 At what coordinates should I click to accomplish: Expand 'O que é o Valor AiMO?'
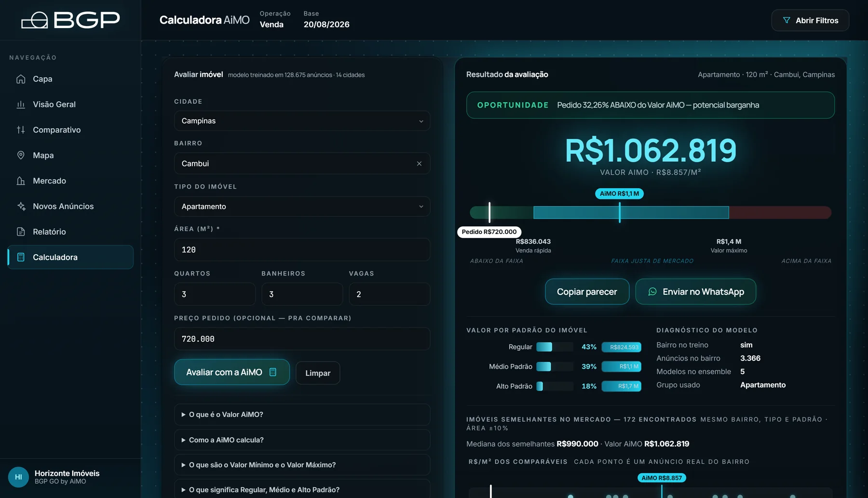[302, 415]
